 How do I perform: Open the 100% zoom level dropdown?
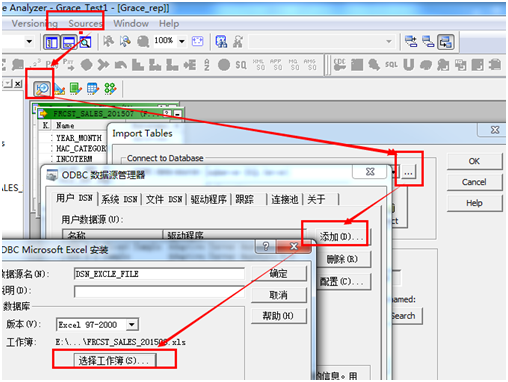(182, 41)
